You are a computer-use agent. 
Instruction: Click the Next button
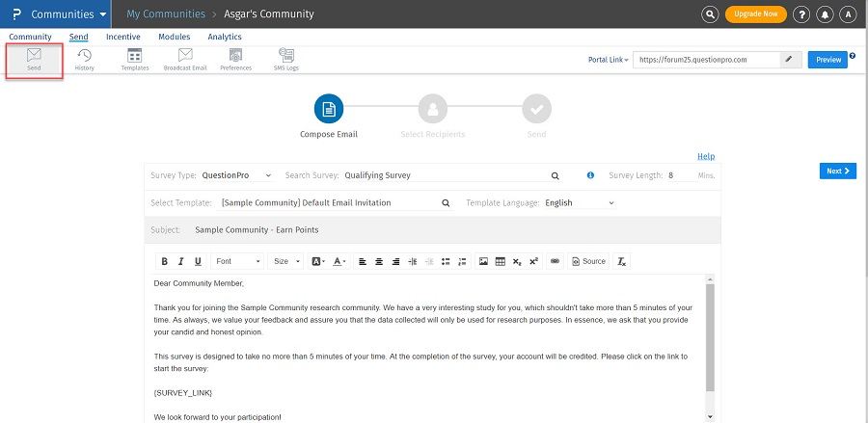point(837,172)
